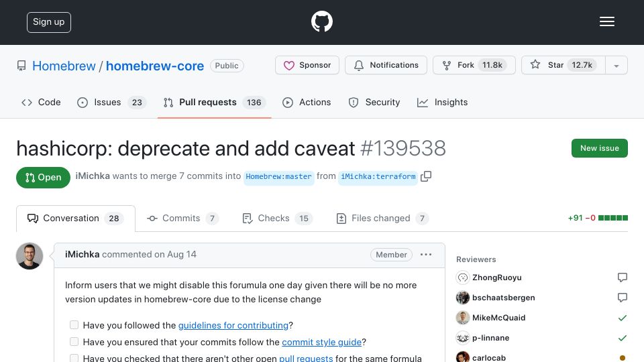Click the Sponsor heart button
Image resolution: width=644 pixels, height=362 pixels.
click(x=307, y=65)
